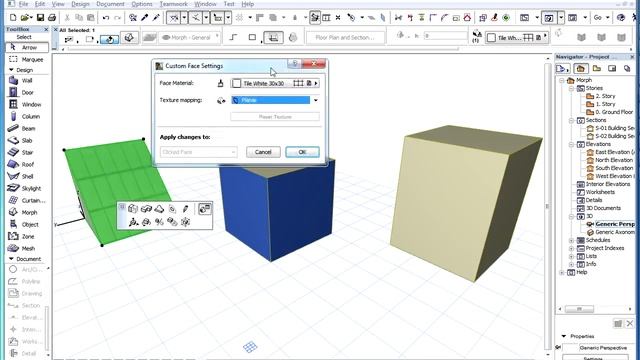Viewport: 640px width, 360px height.
Task: Expand the Project Indexes node in Navigator
Action: 571,248
